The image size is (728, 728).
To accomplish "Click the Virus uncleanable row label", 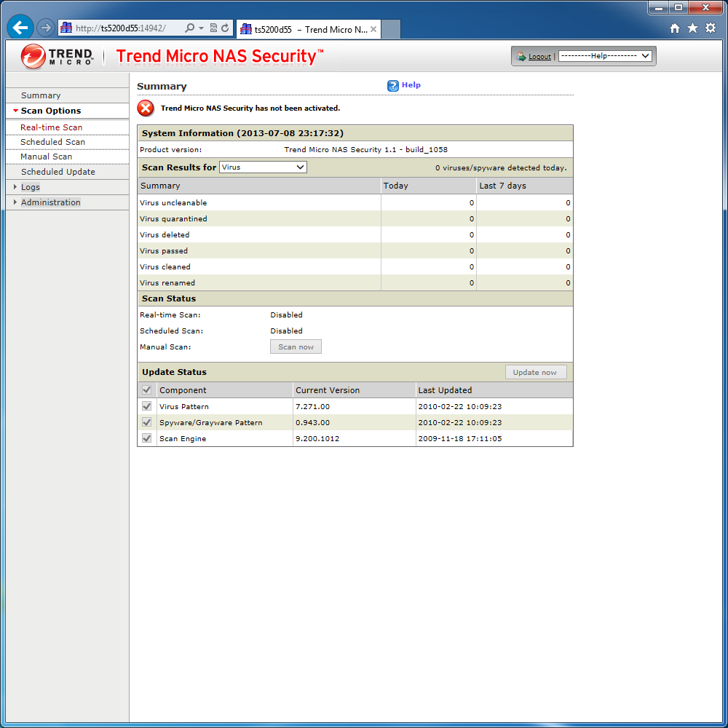I will (173, 203).
